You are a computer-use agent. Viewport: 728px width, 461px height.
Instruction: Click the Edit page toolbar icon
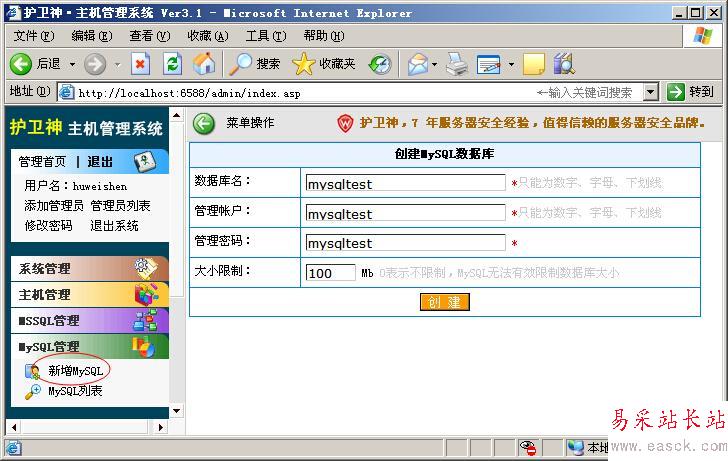(x=489, y=64)
